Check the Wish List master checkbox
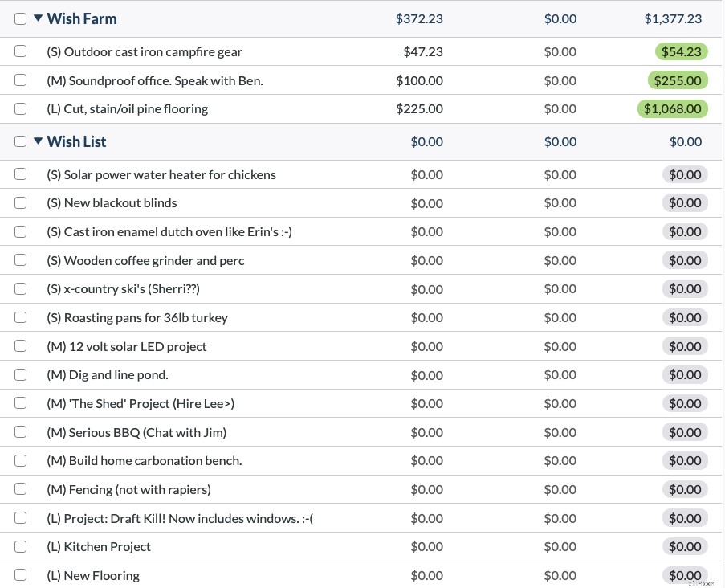The height and width of the screenshot is (588, 725). tap(20, 141)
